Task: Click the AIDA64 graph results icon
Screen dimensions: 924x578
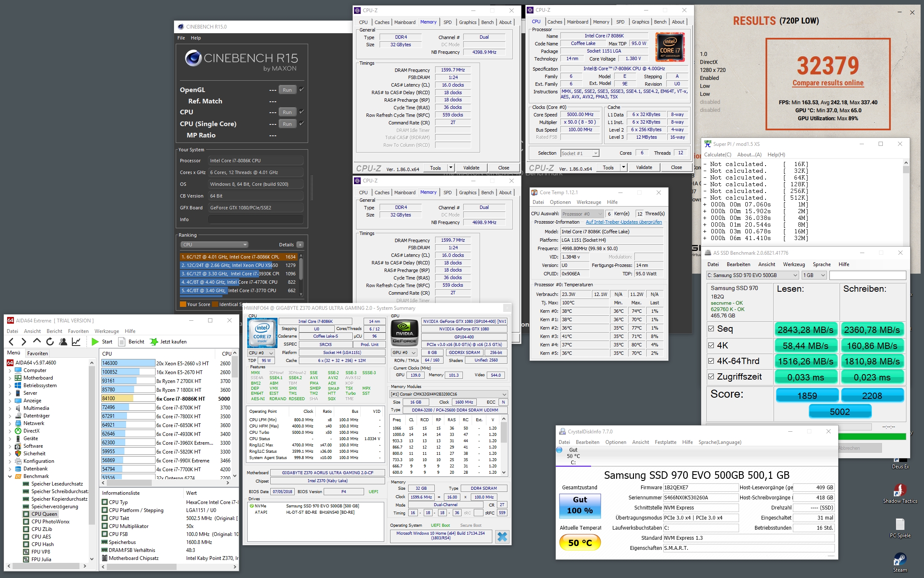Action: (x=76, y=342)
